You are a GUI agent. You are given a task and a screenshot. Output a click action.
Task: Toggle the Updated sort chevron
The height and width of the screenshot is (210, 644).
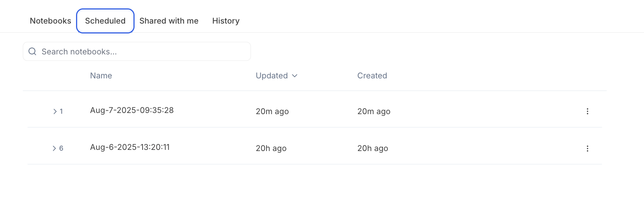pyautogui.click(x=295, y=76)
